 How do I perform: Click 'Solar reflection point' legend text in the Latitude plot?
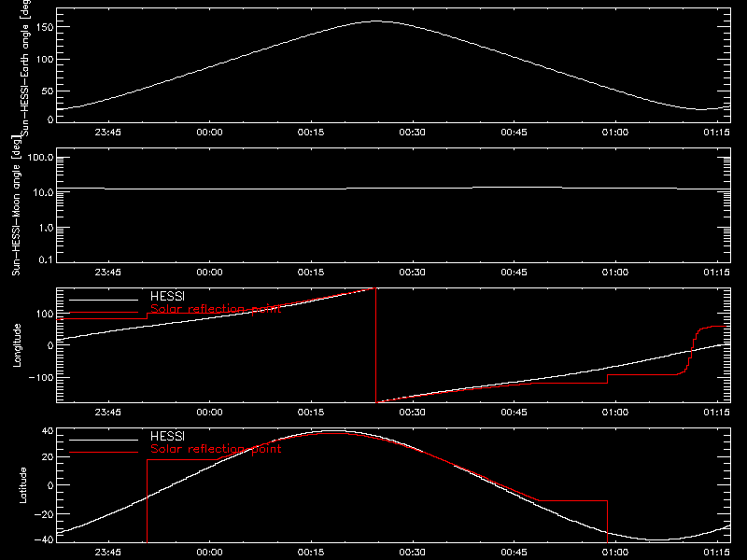[216, 449]
